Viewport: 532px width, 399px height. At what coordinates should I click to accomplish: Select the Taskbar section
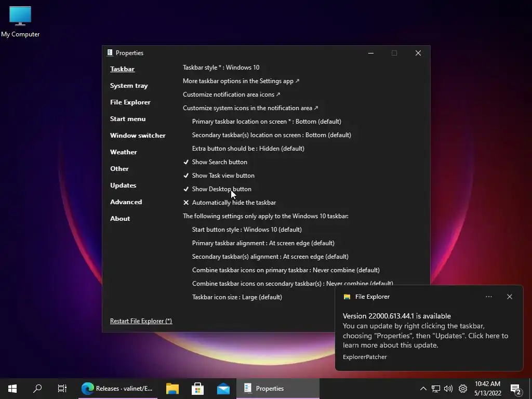tap(122, 69)
